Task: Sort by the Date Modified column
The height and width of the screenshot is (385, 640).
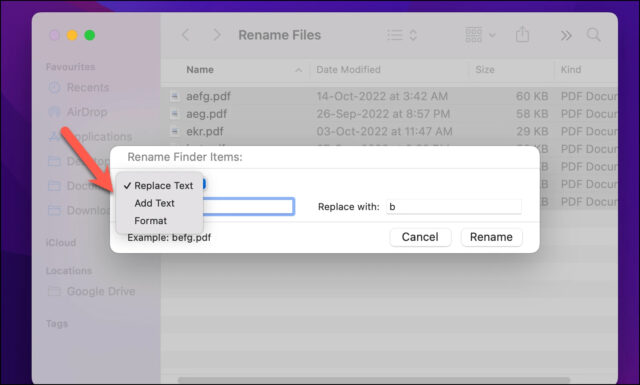Action: click(348, 70)
